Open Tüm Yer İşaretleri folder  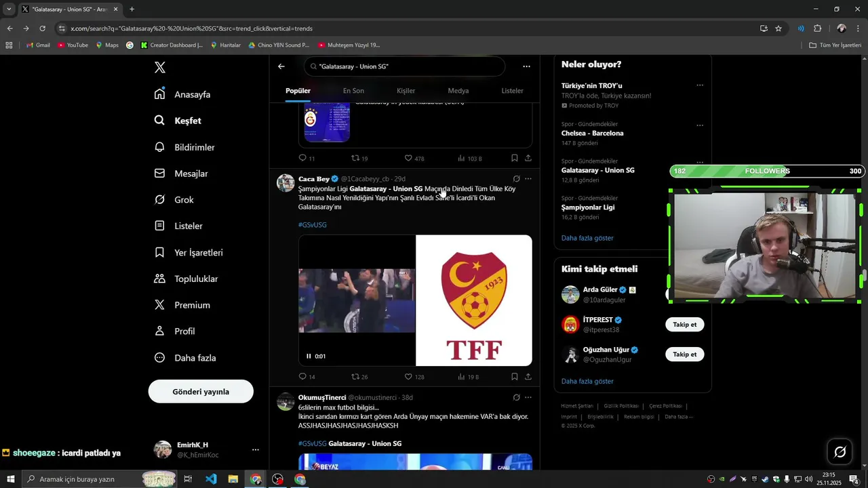pyautogui.click(x=835, y=45)
